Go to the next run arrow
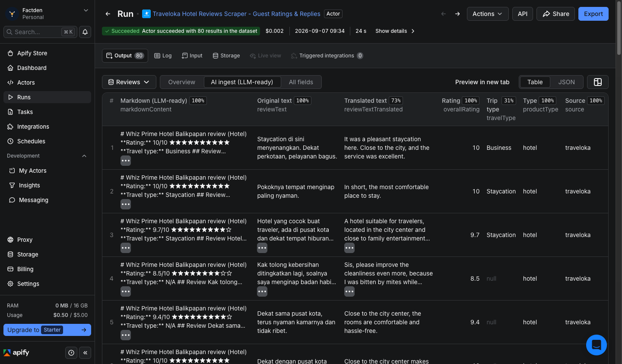 click(x=457, y=14)
